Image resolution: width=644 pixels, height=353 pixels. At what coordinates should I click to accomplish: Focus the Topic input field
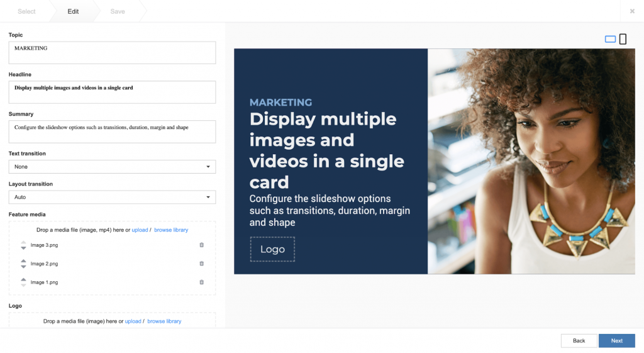[x=112, y=53]
